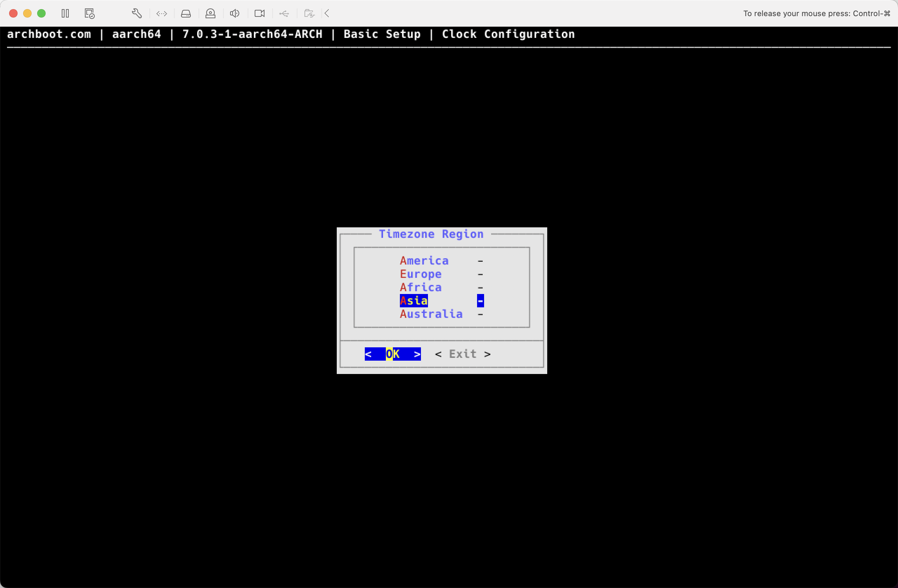
Task: Minimize the VM window
Action: coord(27,14)
